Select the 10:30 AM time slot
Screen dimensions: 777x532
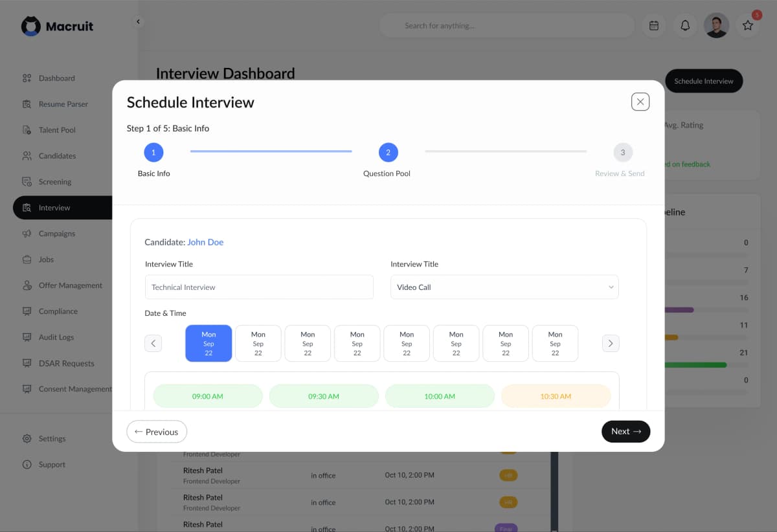[x=556, y=395]
